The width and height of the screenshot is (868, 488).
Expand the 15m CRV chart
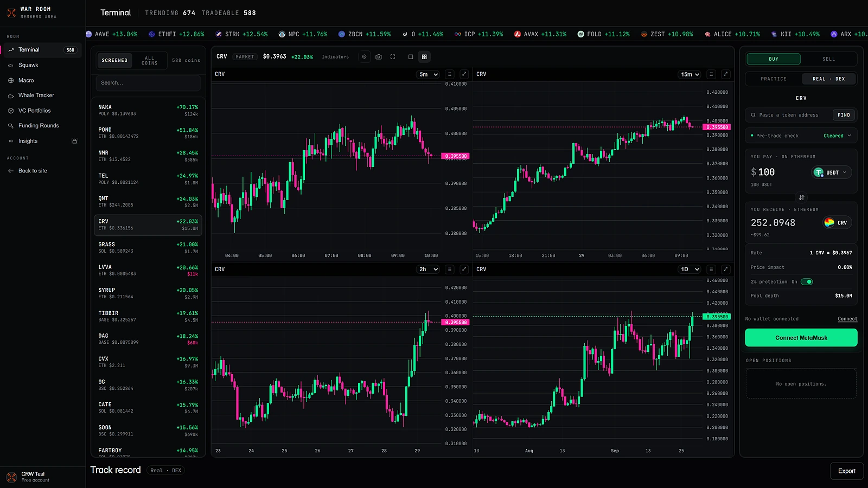[x=726, y=74]
